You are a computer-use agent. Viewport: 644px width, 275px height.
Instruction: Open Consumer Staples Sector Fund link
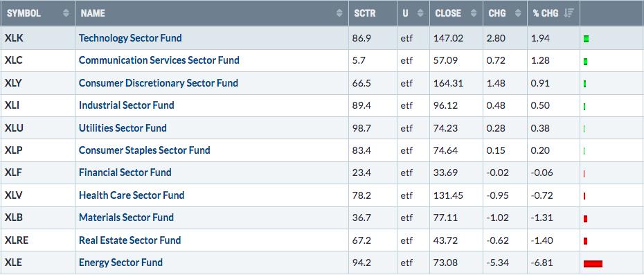coord(145,150)
